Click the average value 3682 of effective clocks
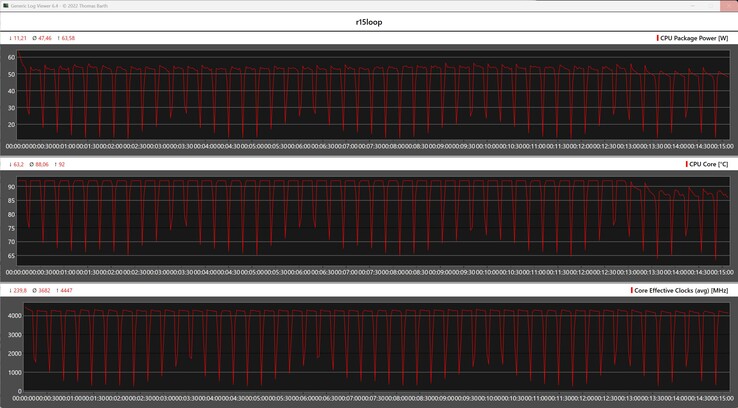 tap(41, 290)
